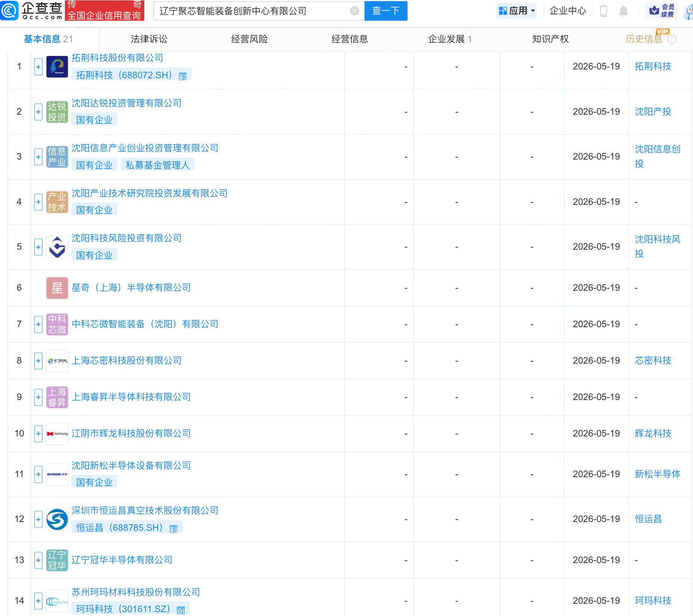Viewport: 693px width, 616px height.
Task: Expand row 10 江阴市辉龙科技
Action: 38,434
